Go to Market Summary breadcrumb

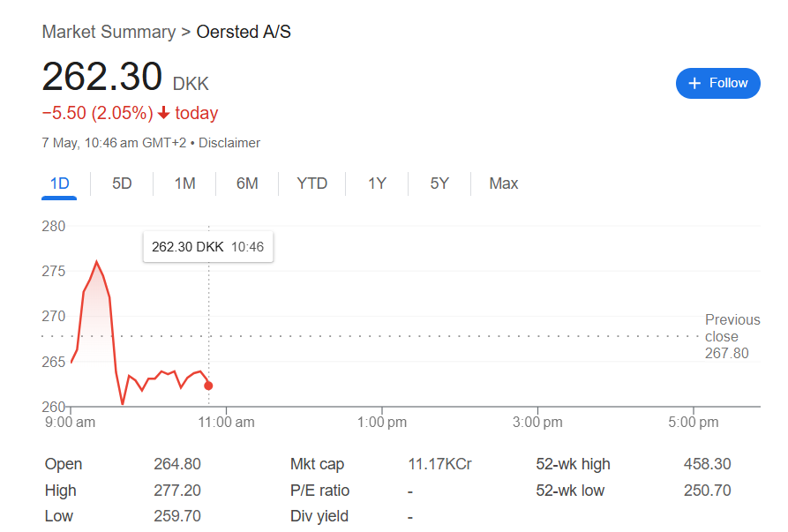click(x=109, y=32)
